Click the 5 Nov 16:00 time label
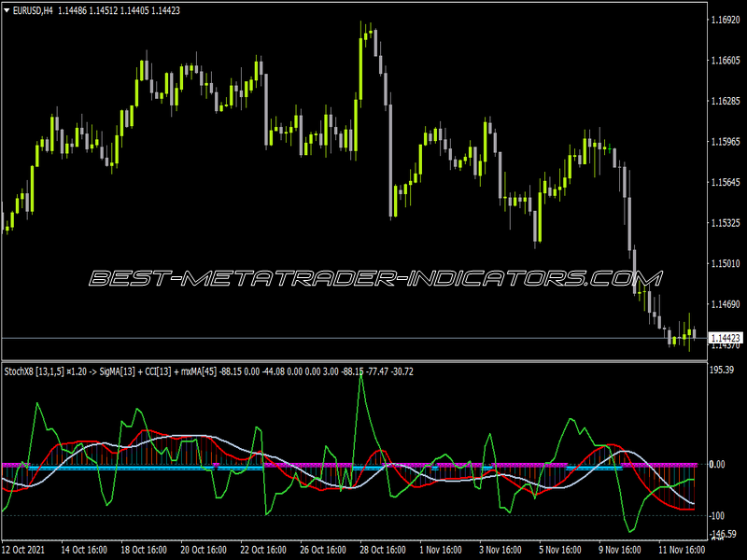The image size is (747, 560). [560, 550]
